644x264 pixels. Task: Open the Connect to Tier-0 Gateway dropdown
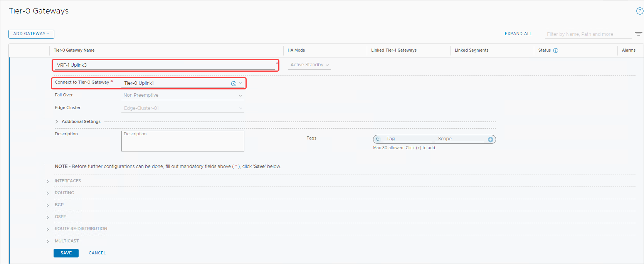pos(240,83)
